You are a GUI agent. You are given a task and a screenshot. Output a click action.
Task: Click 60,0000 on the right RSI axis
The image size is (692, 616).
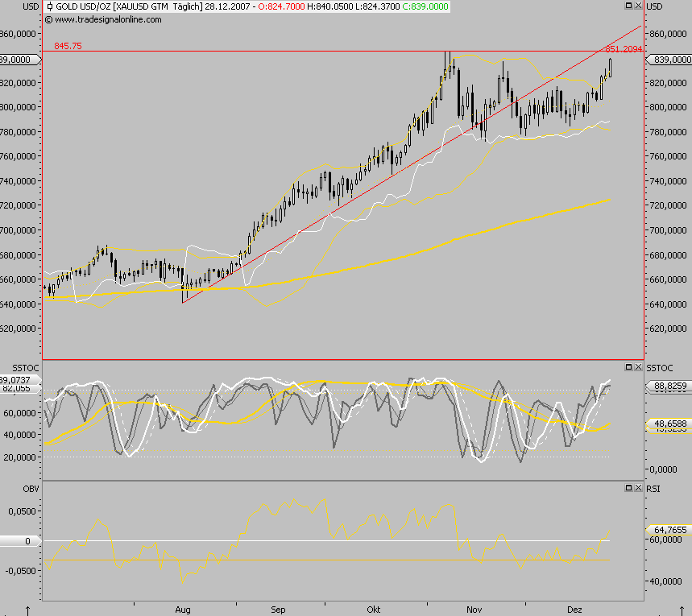665,540
